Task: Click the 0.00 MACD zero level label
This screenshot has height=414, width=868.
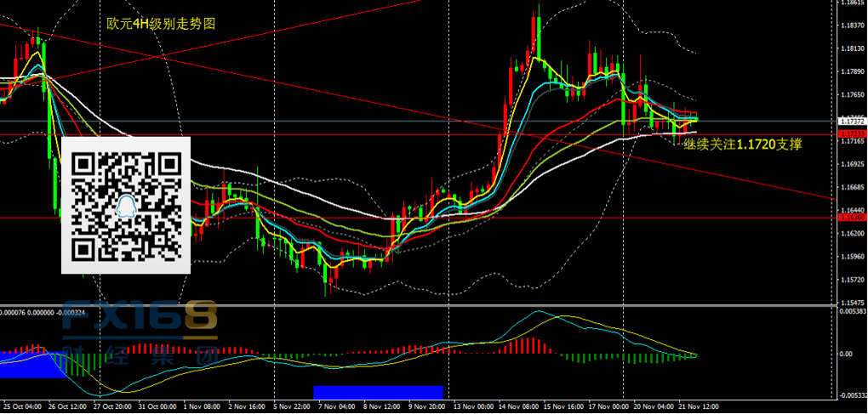Action: (x=845, y=354)
